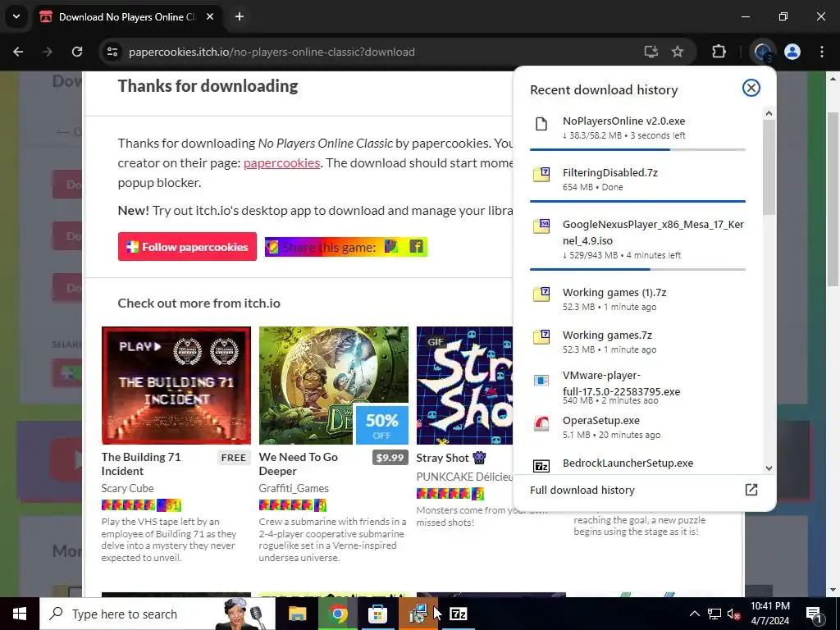Show hidden system tray icons
This screenshot has height=630, width=840.
point(694,614)
